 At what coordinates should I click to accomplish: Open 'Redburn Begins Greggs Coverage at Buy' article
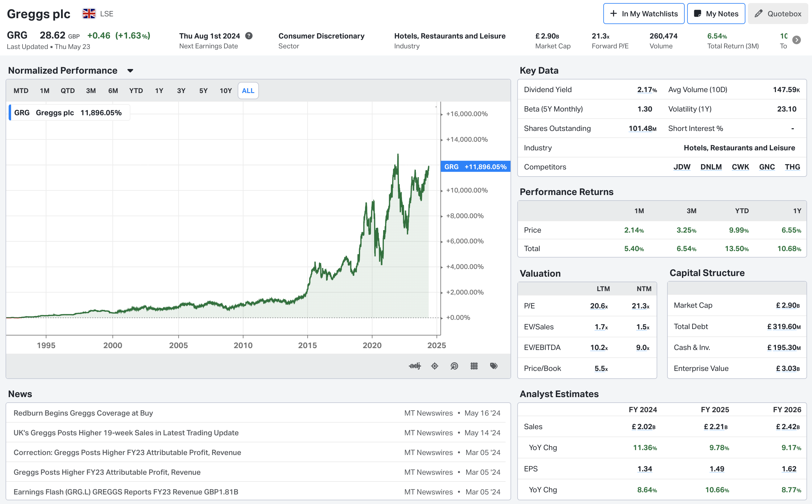(x=83, y=413)
